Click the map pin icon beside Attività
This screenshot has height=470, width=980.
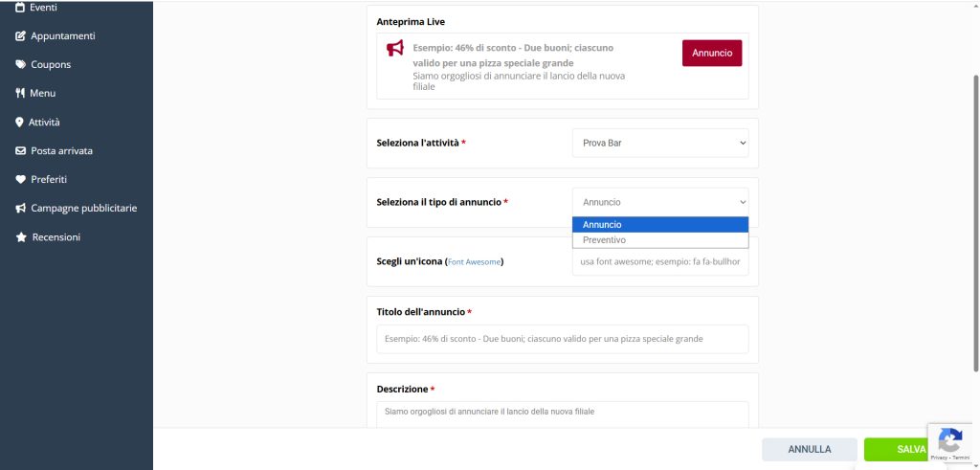pyautogui.click(x=19, y=123)
